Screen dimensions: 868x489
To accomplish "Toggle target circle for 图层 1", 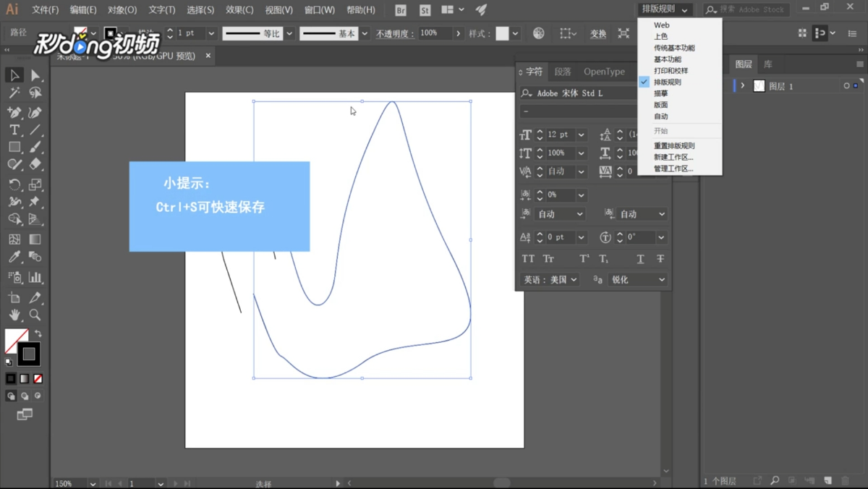I will [x=846, y=86].
